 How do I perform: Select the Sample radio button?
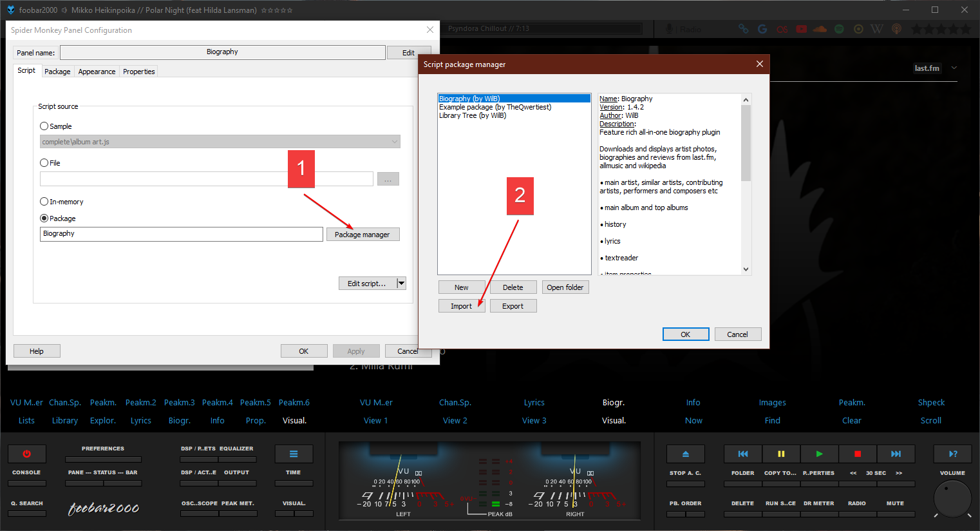click(x=44, y=126)
